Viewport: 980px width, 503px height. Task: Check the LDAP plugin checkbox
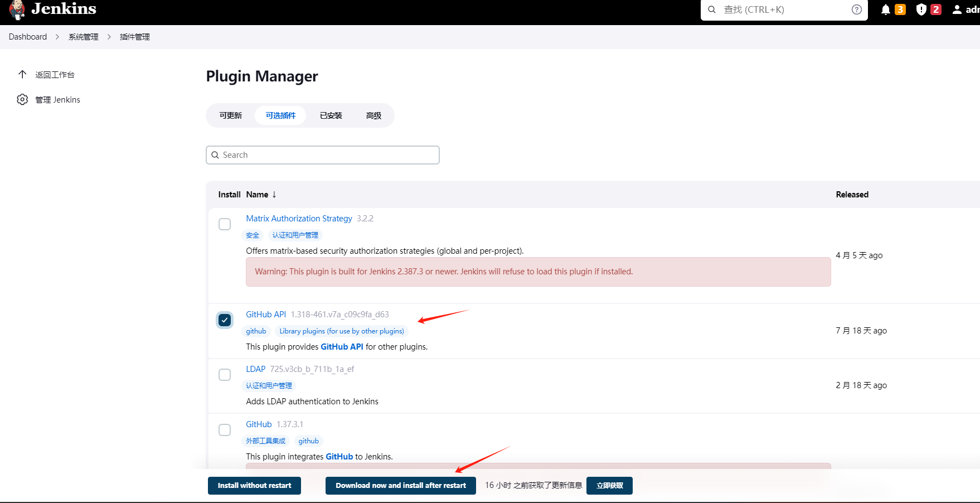pyautogui.click(x=225, y=375)
